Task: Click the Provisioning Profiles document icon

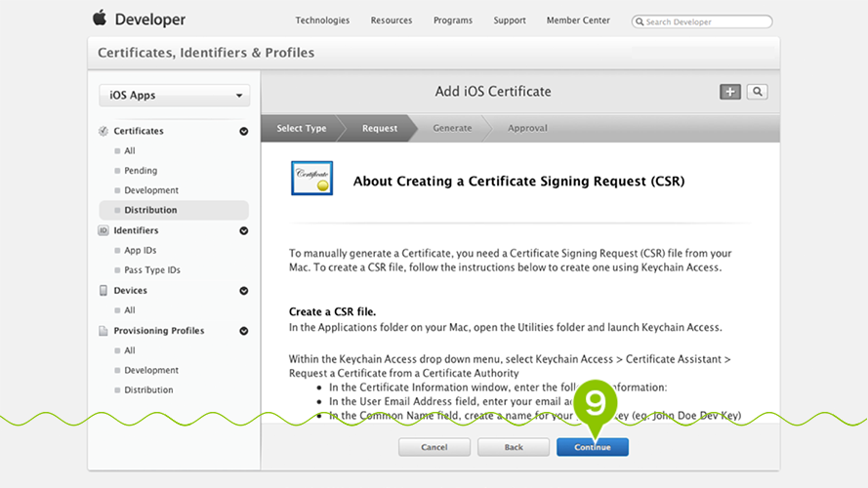Action: tap(103, 331)
